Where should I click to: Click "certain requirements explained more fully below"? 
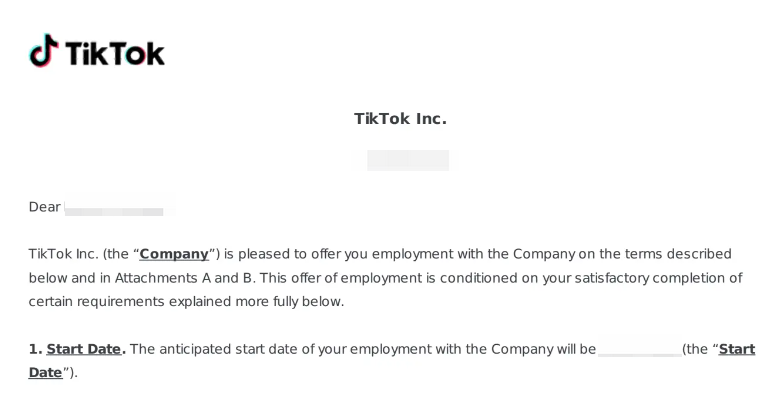tap(185, 302)
